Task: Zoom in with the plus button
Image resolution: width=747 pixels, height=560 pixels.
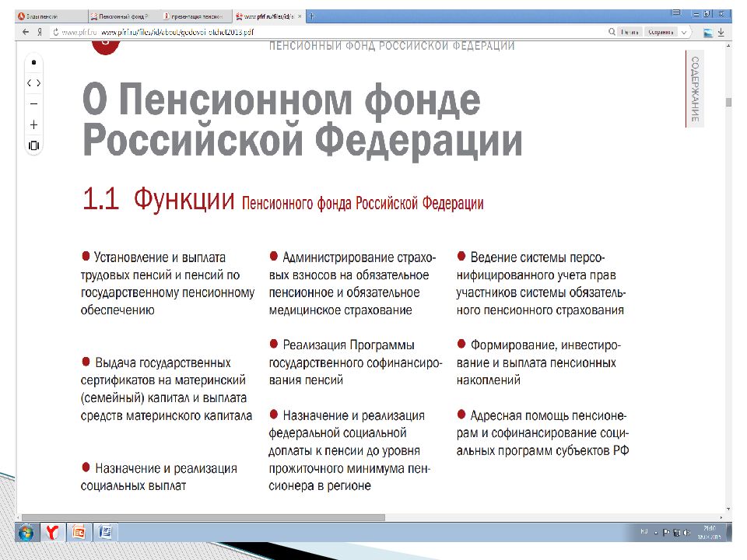Action: [x=33, y=124]
